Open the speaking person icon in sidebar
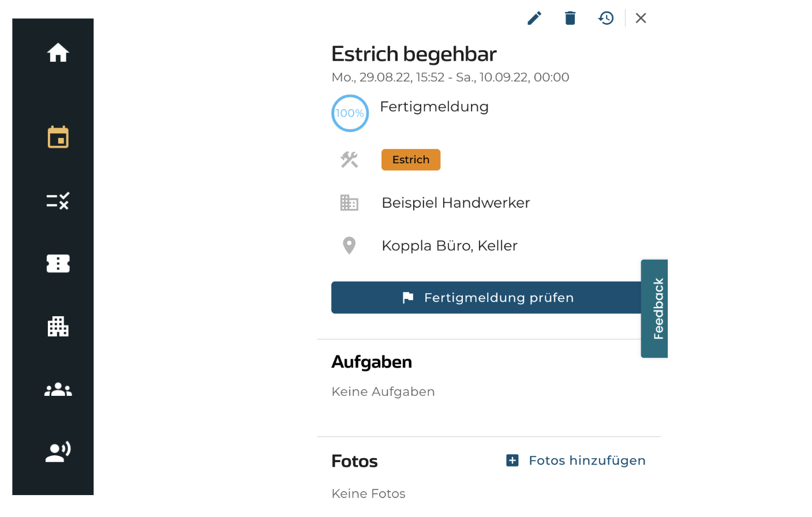Viewport: 812px width, 517px height. 58,451
